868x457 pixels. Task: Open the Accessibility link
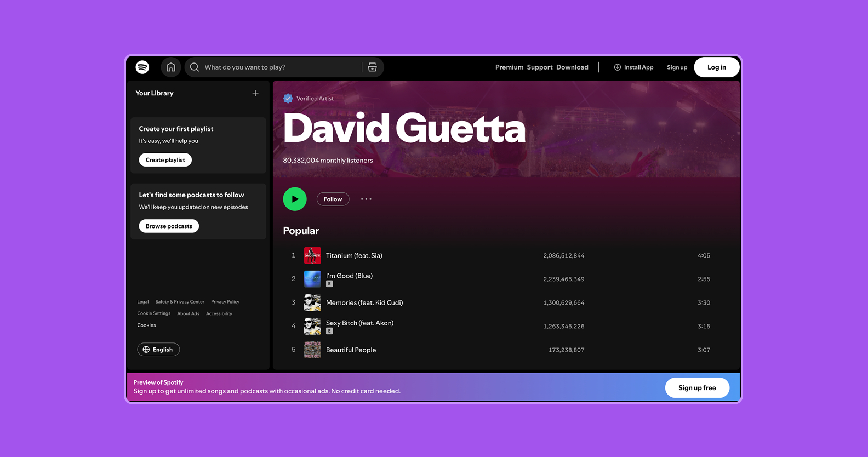point(219,313)
